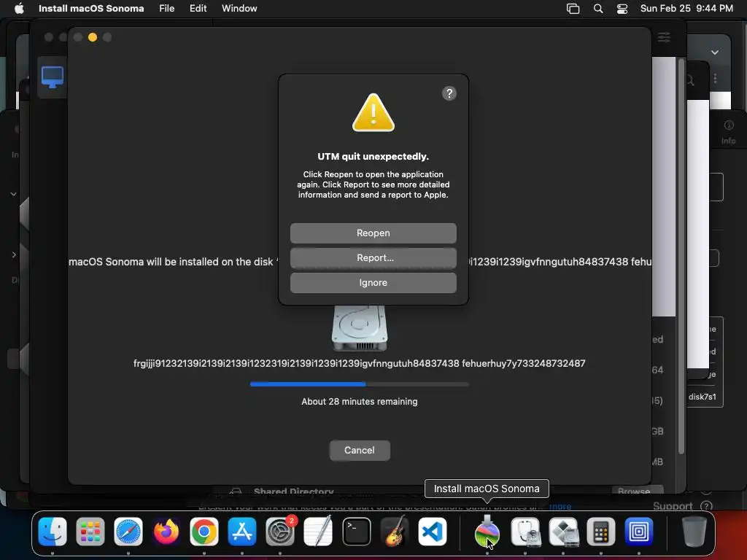Click the yellow minimize button of installer window

click(93, 37)
